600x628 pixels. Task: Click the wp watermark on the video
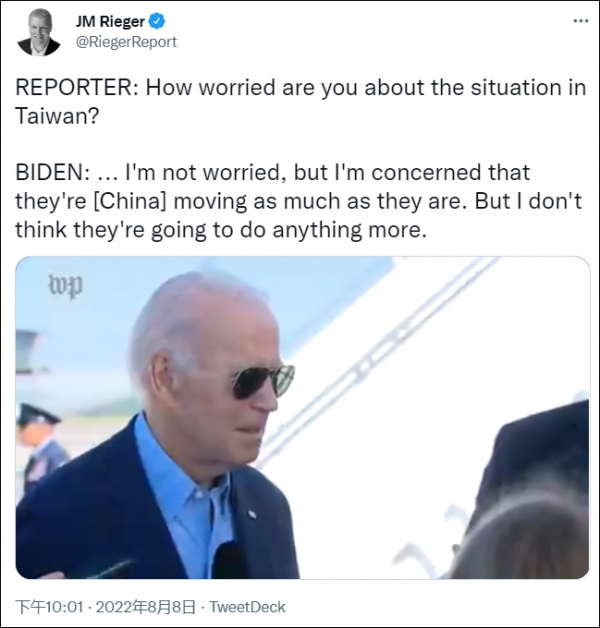coord(65,285)
